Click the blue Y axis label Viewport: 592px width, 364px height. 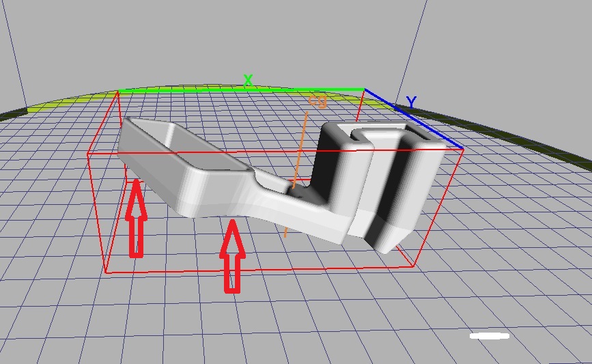pyautogui.click(x=411, y=103)
